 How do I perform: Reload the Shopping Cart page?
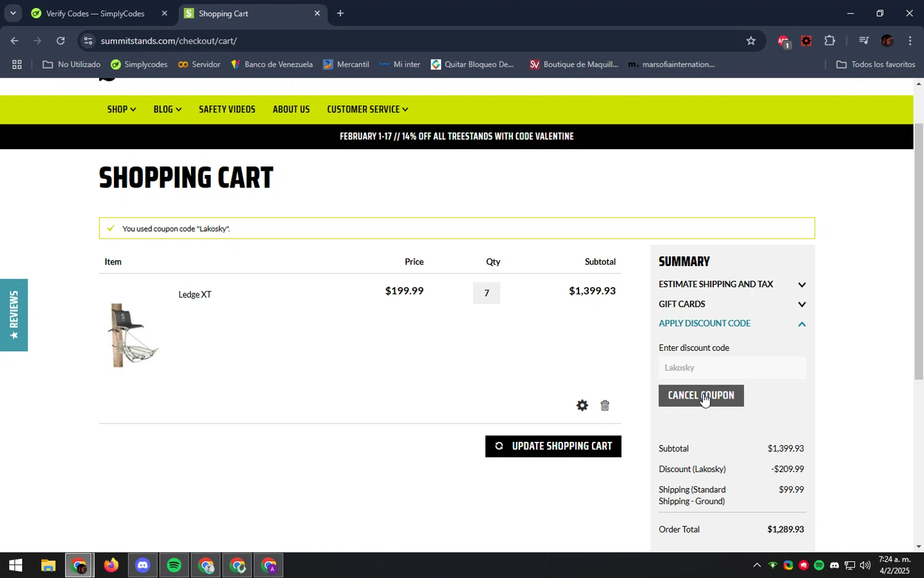coord(60,41)
